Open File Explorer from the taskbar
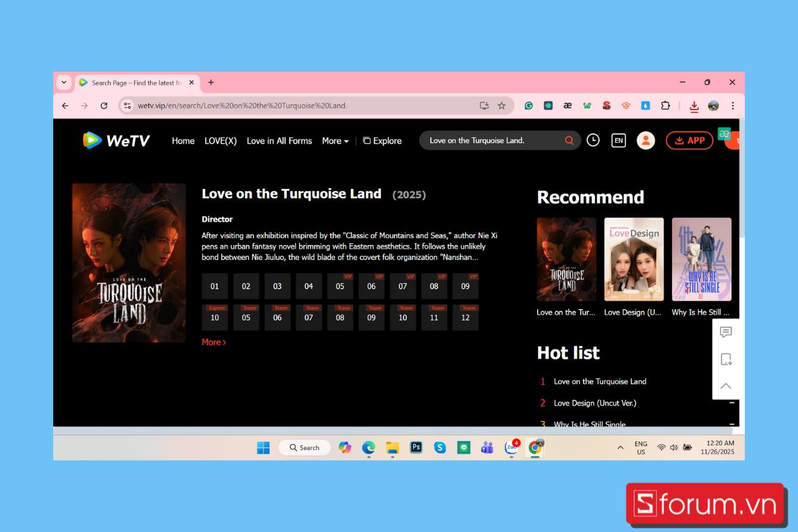798x532 pixels. pos(392,448)
